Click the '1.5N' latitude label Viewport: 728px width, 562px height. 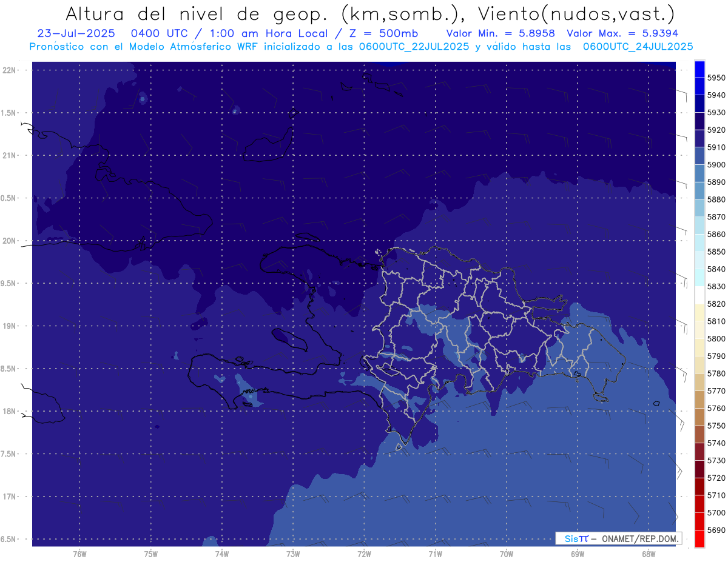click(8, 113)
